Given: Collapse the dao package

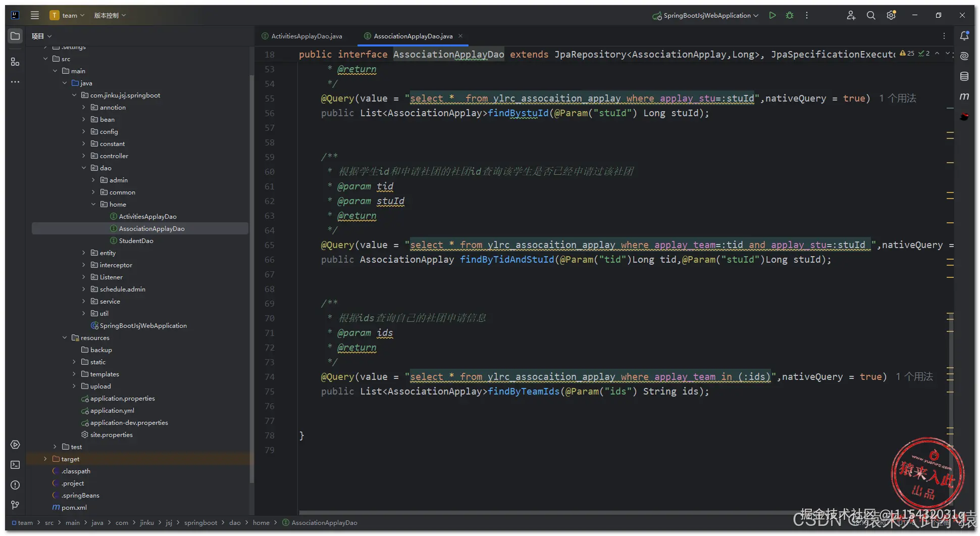Looking at the screenshot, I should [x=84, y=168].
